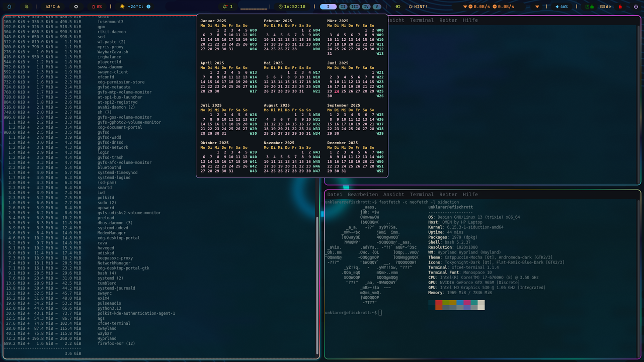644x362 pixels.
Task: Click the red battery 0% indicator
Action: click(x=97, y=7)
